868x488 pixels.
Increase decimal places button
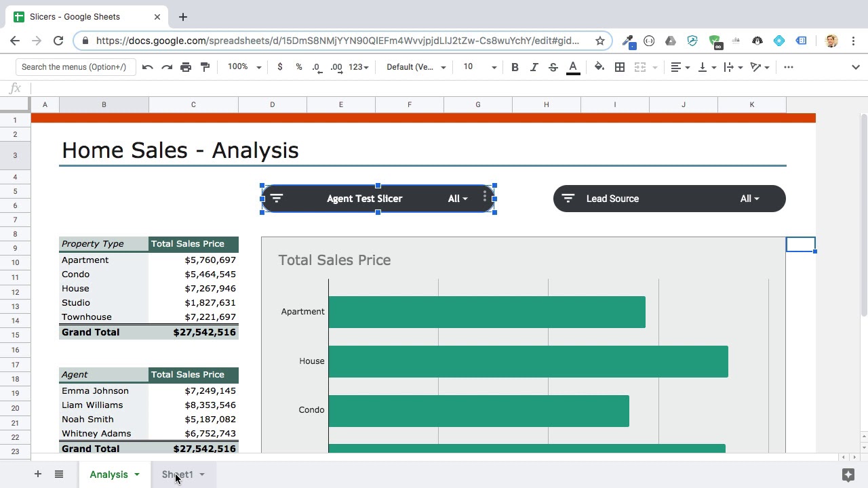coord(336,67)
